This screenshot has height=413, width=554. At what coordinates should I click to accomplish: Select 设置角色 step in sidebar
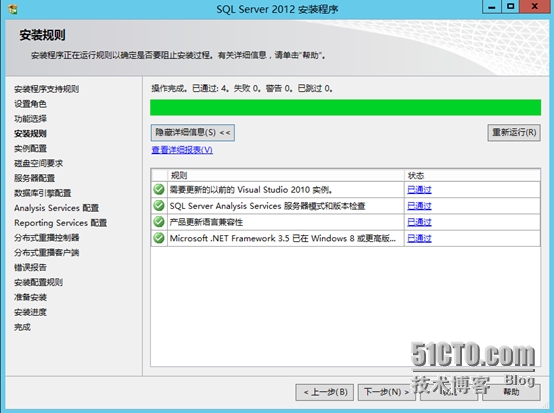coord(30,104)
